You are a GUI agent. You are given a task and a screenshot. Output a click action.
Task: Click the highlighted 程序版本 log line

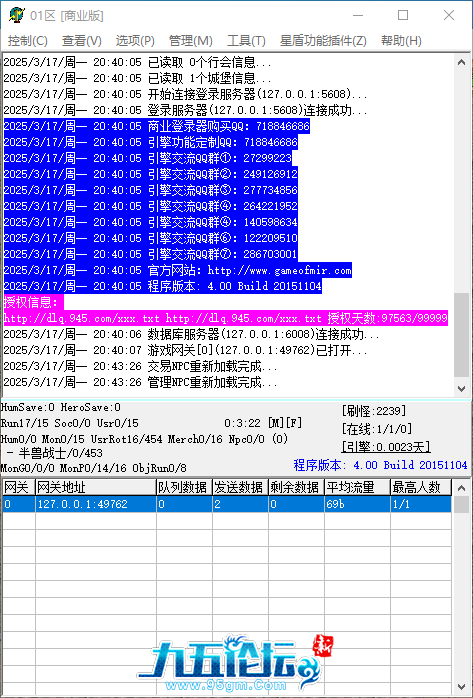coord(162,286)
